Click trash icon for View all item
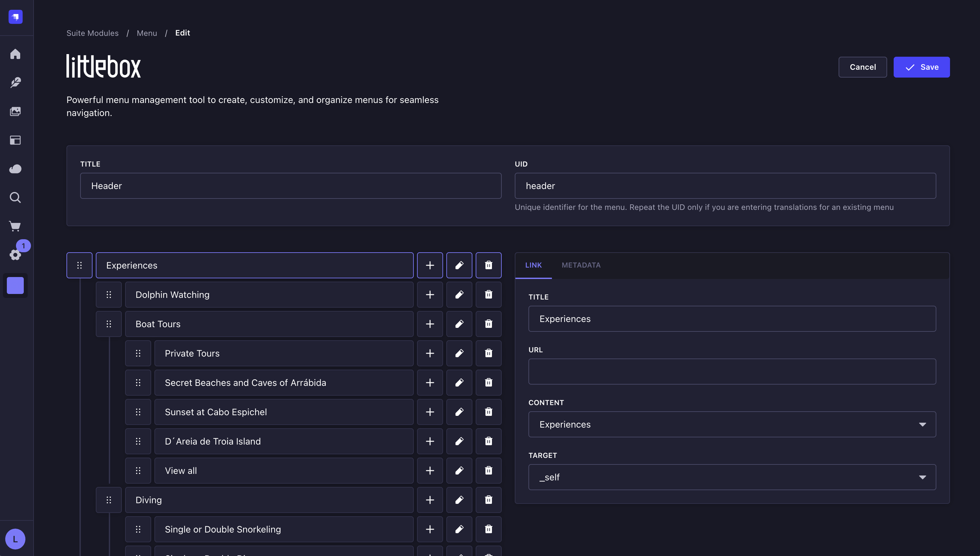 click(x=488, y=471)
